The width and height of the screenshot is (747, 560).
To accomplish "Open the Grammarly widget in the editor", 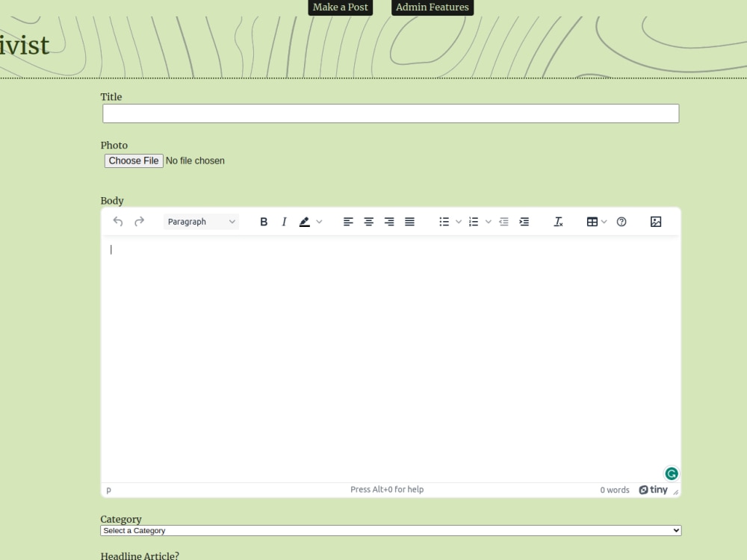I will 672,474.
